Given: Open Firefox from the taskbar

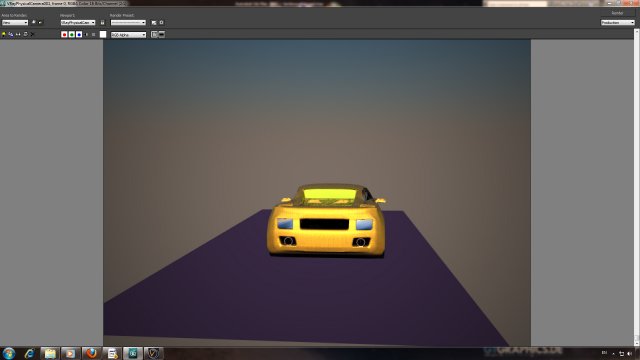Looking at the screenshot, I should tap(91, 353).
